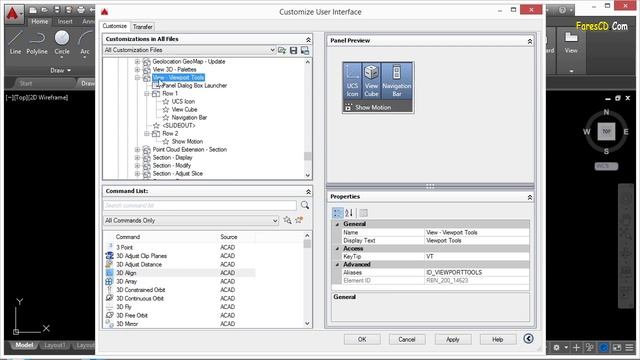640x360 pixels.
Task: Click the command list scrollbar down arrow
Action: pyautogui.click(x=307, y=323)
